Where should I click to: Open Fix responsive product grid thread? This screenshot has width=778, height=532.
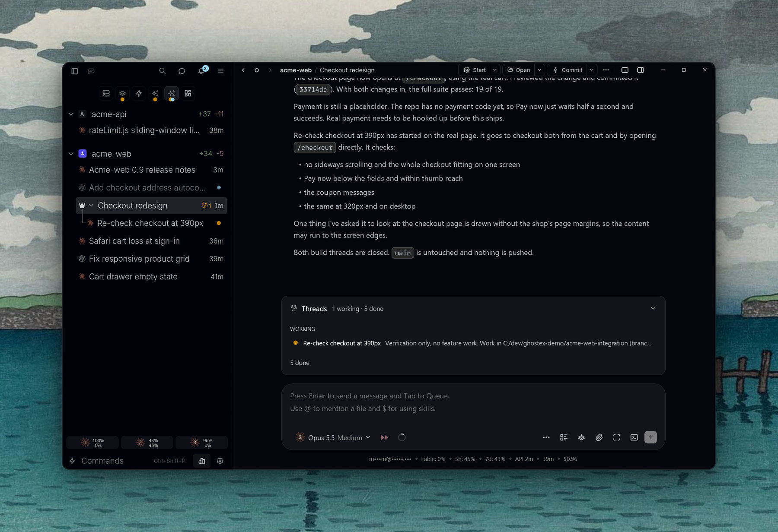tap(151, 259)
